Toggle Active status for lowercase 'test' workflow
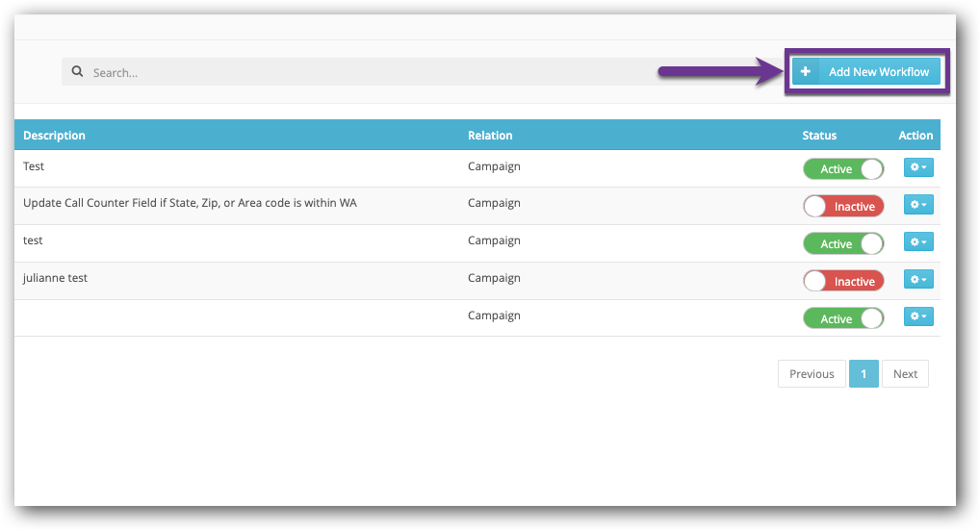980x530 pixels. tap(843, 243)
